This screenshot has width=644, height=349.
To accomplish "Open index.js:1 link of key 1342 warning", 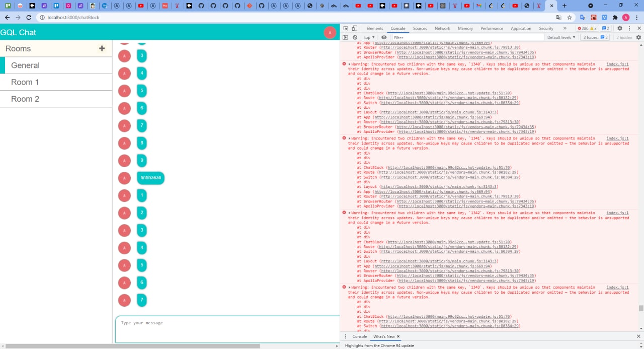I will tap(617, 213).
